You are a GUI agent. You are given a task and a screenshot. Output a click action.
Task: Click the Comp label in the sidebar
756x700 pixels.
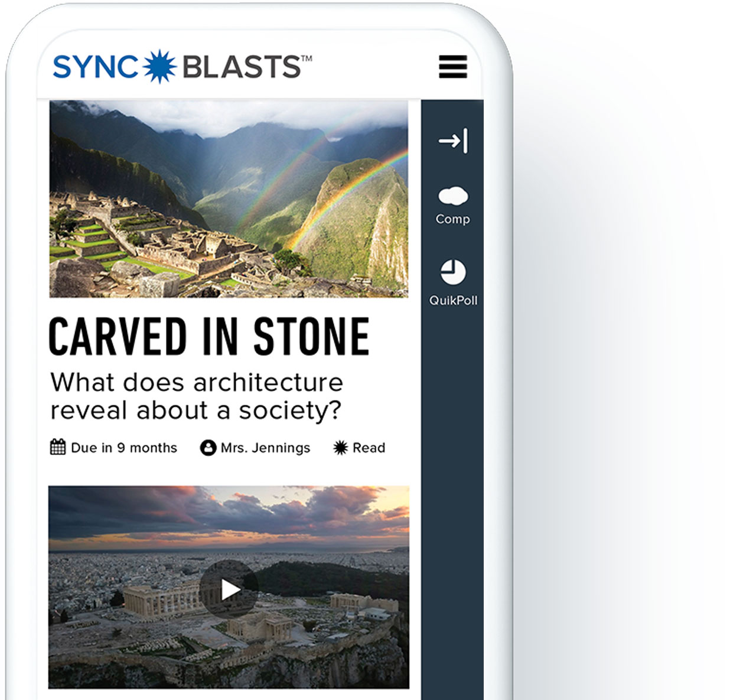click(453, 219)
